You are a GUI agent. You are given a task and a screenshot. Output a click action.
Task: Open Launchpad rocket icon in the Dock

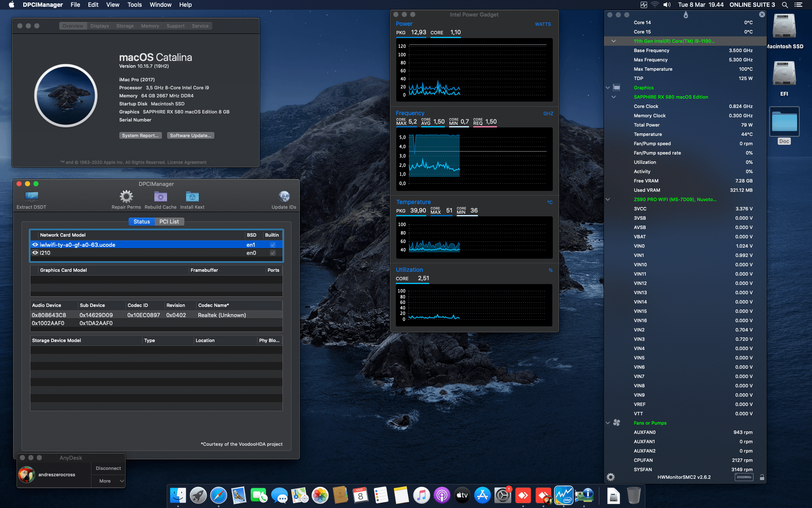tap(198, 495)
